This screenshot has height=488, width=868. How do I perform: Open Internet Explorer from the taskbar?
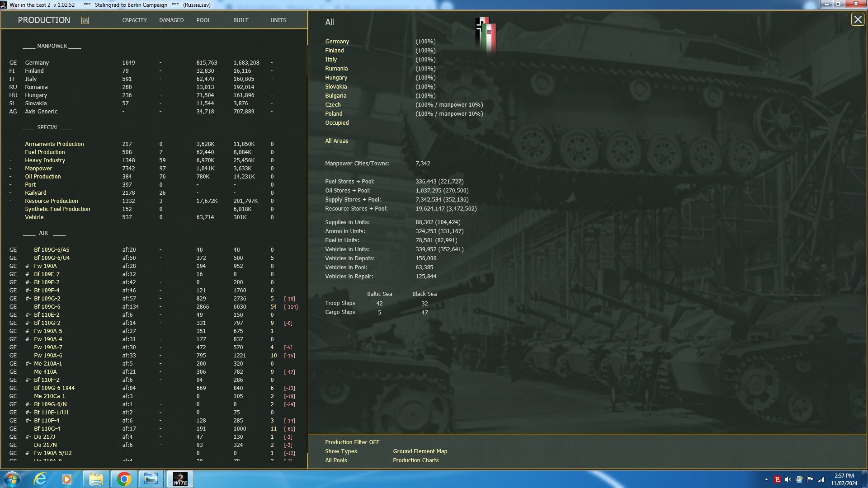(x=40, y=479)
